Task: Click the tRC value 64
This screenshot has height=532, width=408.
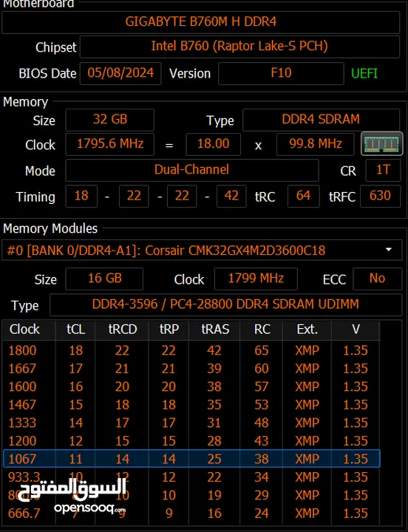Action: [303, 196]
